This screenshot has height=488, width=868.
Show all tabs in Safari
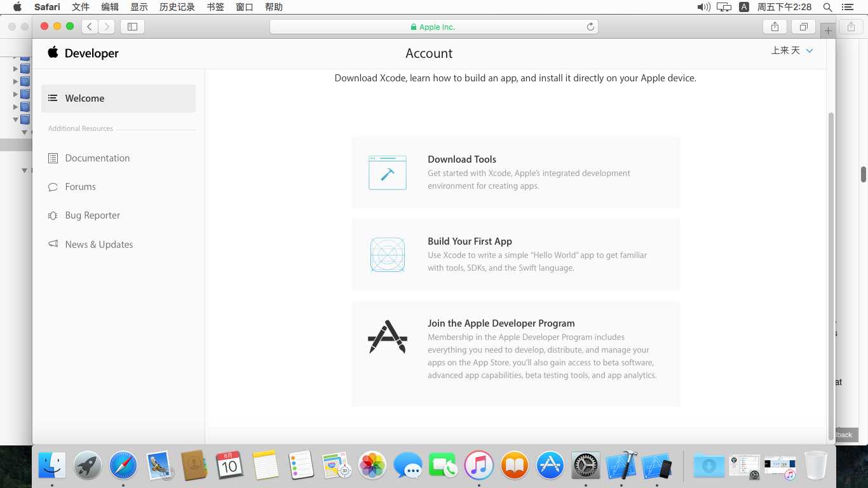(803, 27)
